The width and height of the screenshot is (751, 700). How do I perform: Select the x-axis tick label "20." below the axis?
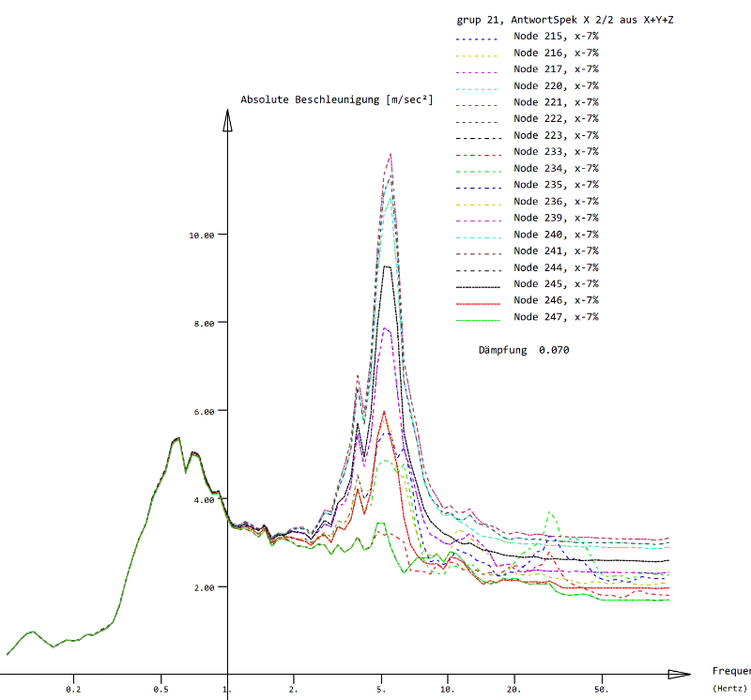point(513,690)
